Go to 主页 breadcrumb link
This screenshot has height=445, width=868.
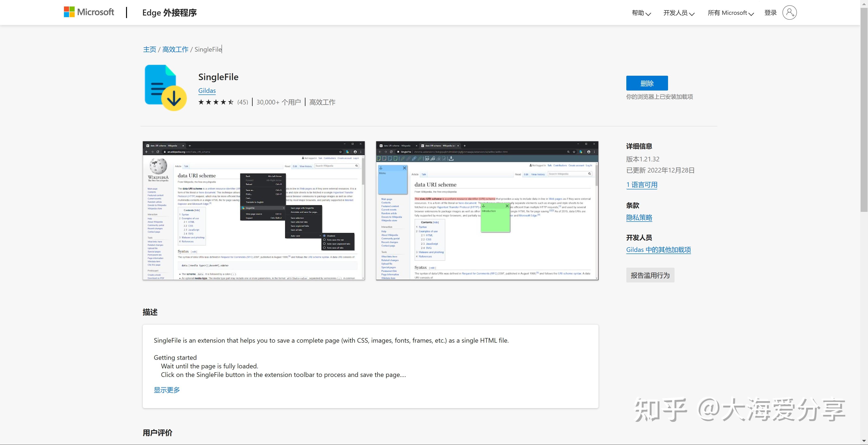(149, 50)
